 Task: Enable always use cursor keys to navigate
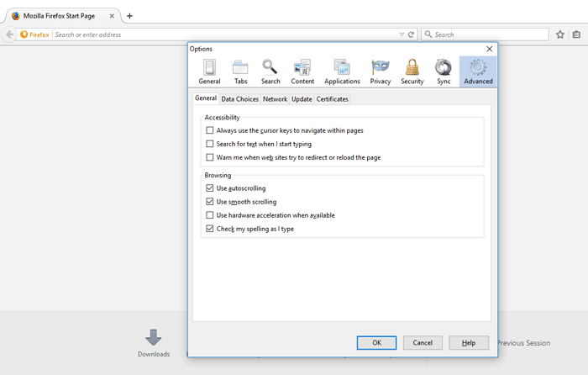click(x=210, y=130)
